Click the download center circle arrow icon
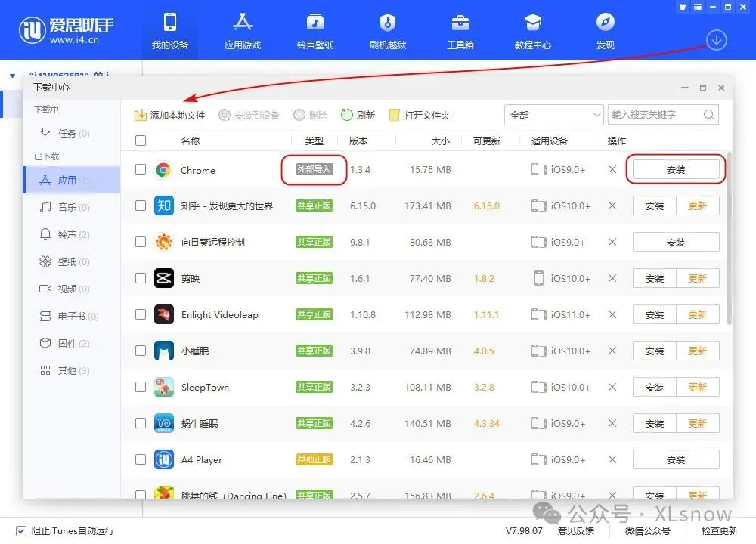The width and height of the screenshot is (756, 544). [717, 41]
